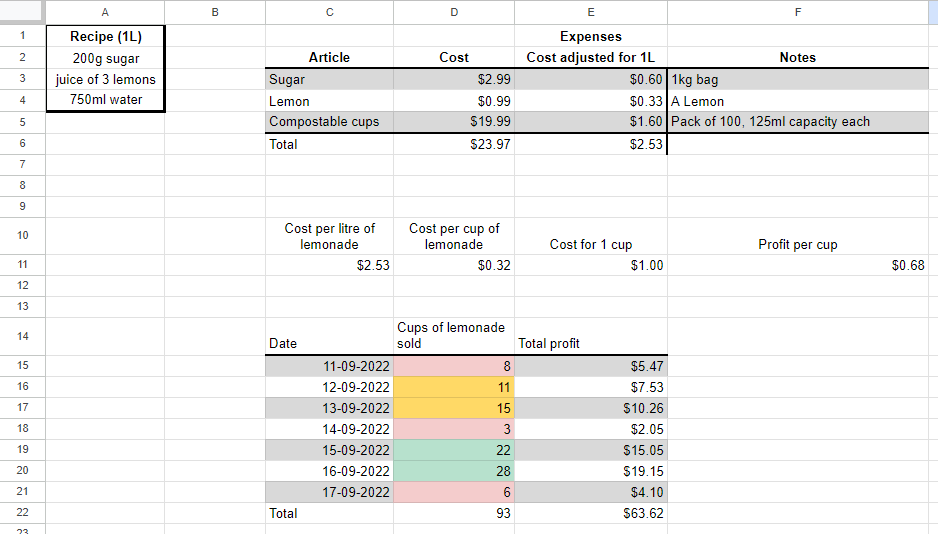
Task: Select the Recipe (1L) cell
Action: pyautogui.click(x=105, y=37)
